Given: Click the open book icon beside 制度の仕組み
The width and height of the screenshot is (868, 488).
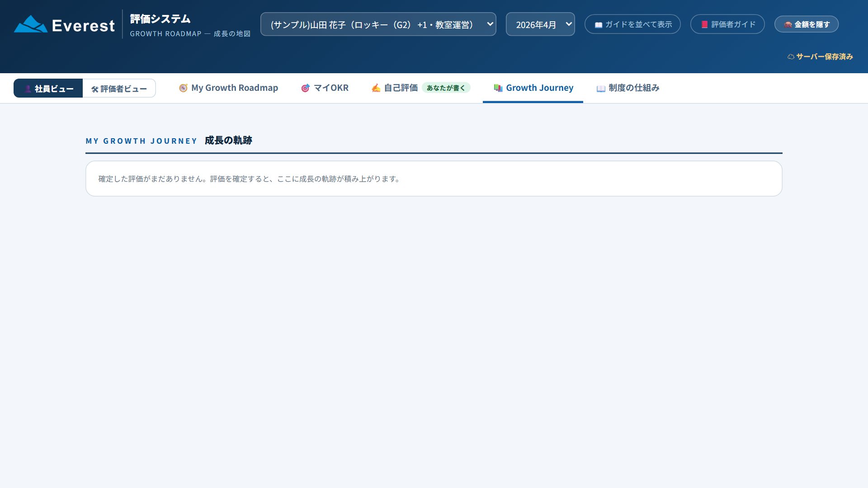Looking at the screenshot, I should (601, 89).
